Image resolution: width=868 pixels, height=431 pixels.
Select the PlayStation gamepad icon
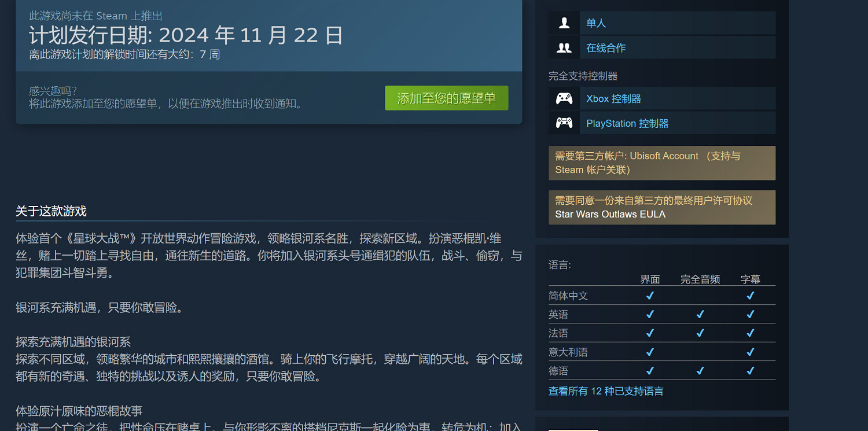click(x=564, y=123)
